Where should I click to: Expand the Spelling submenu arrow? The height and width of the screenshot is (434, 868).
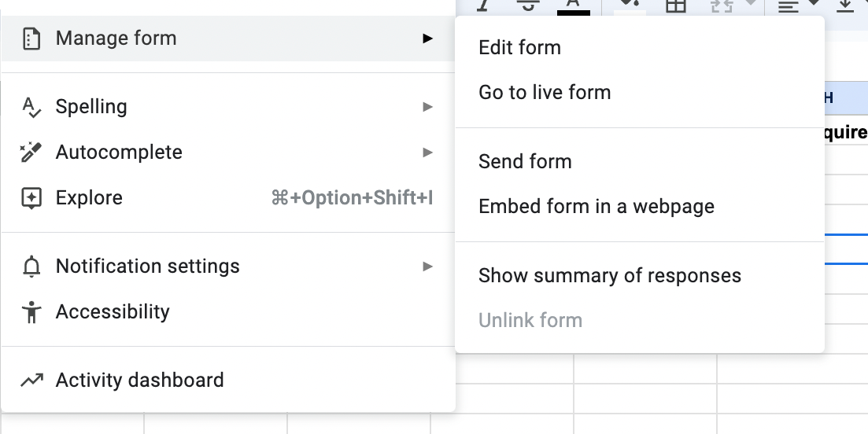[427, 107]
